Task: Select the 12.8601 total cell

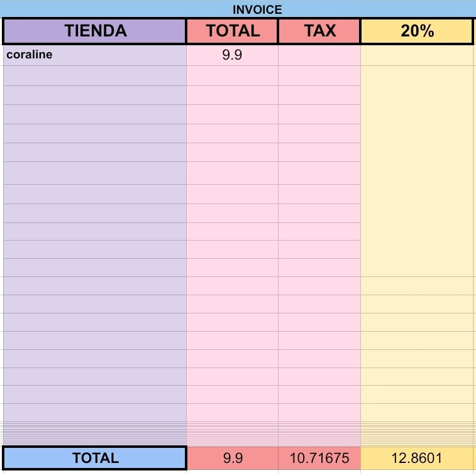Action: click(x=417, y=458)
